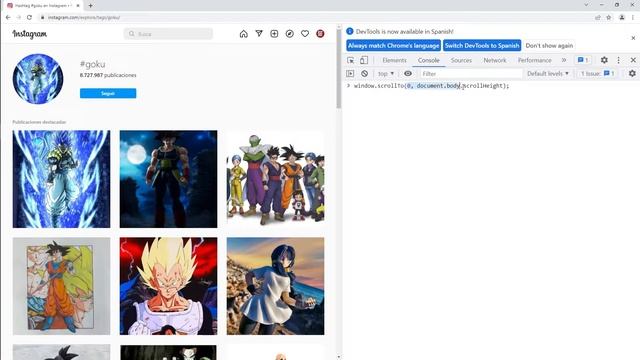This screenshot has width=640, height=360.
Task: Toggle the console sidebar icon
Action: coord(350,73)
